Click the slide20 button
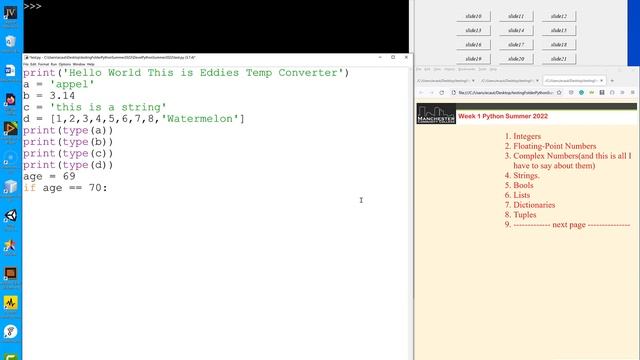 click(x=516, y=59)
